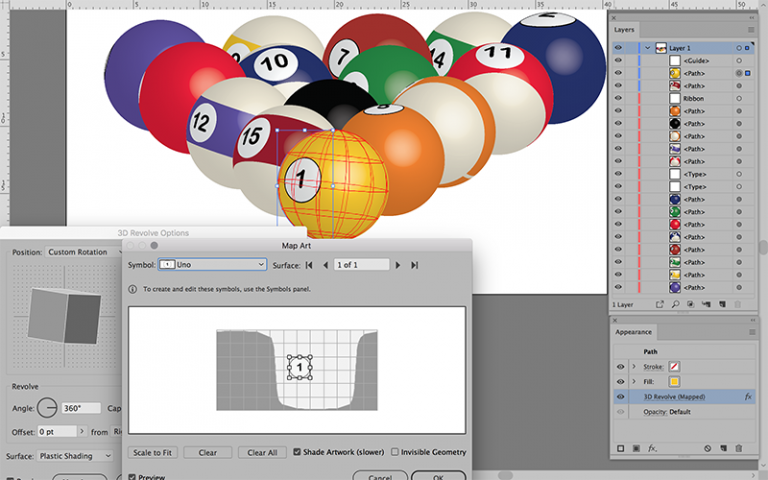Go to previous surface in Map Art
Viewport: 768px width, 480px height.
coord(326,265)
